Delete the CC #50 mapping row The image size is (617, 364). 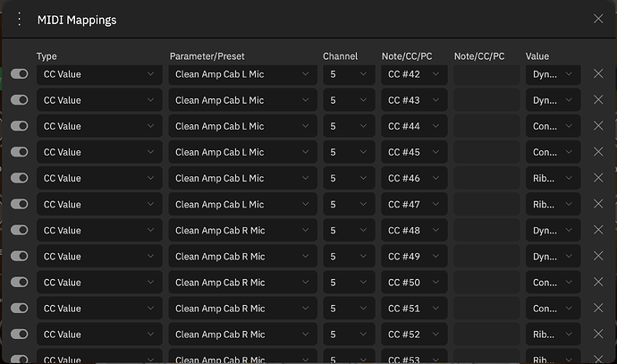pyautogui.click(x=598, y=282)
